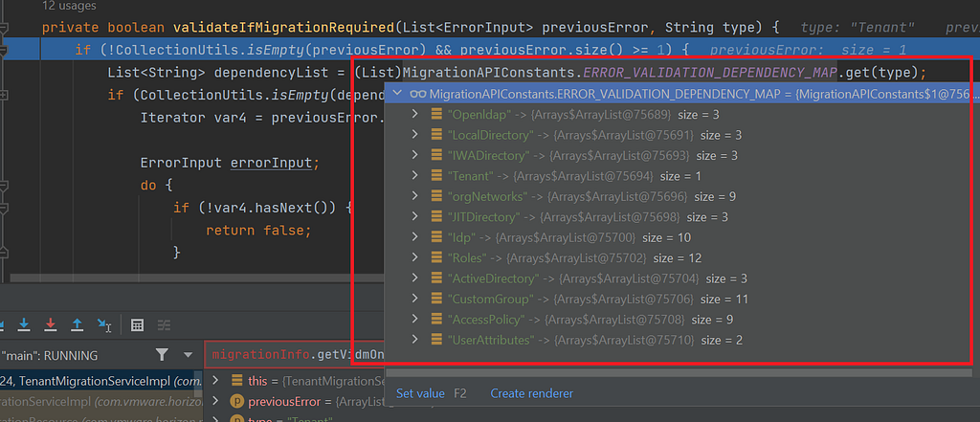The width and height of the screenshot is (980, 422).
Task: Click the Force Step Into red arrow
Action: [x=51, y=324]
